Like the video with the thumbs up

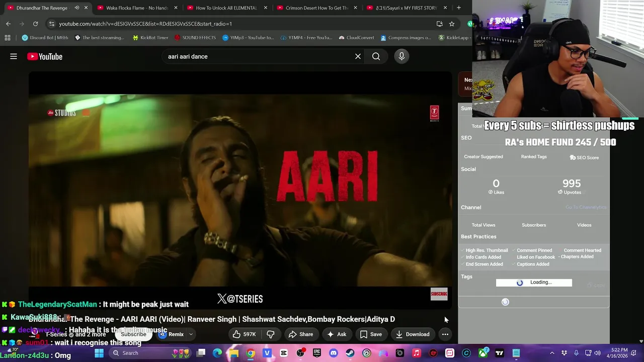[244, 334]
